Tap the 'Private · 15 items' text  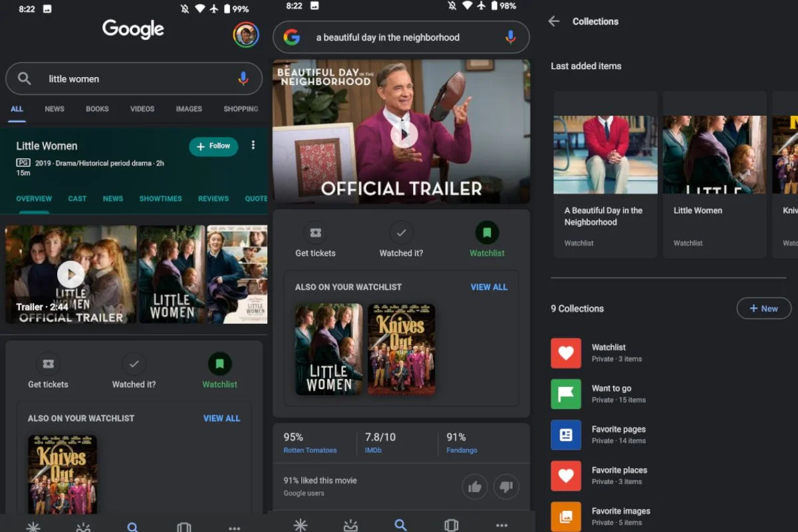click(618, 400)
